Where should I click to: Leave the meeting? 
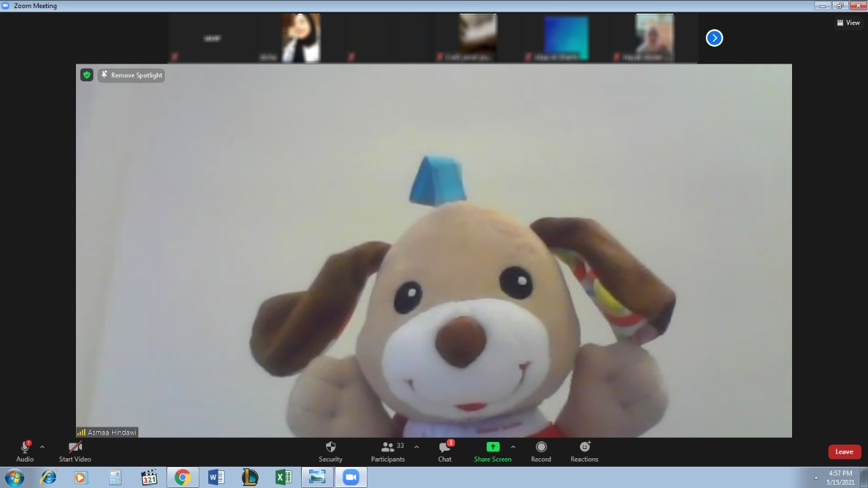(x=844, y=451)
